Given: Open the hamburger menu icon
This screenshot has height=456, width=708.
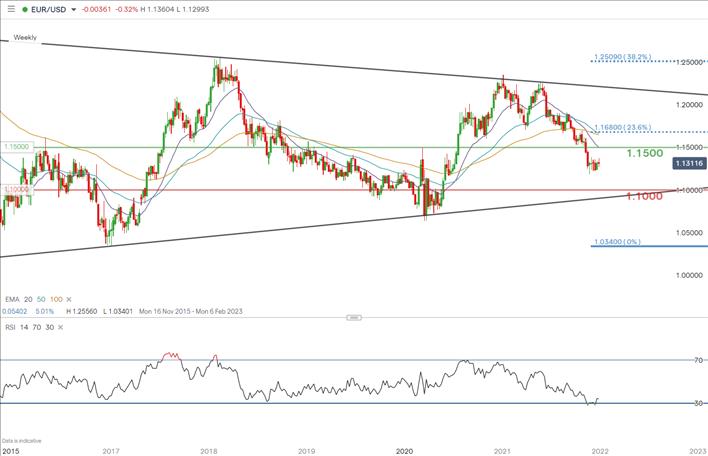Looking at the screenshot, I should 9,8.
